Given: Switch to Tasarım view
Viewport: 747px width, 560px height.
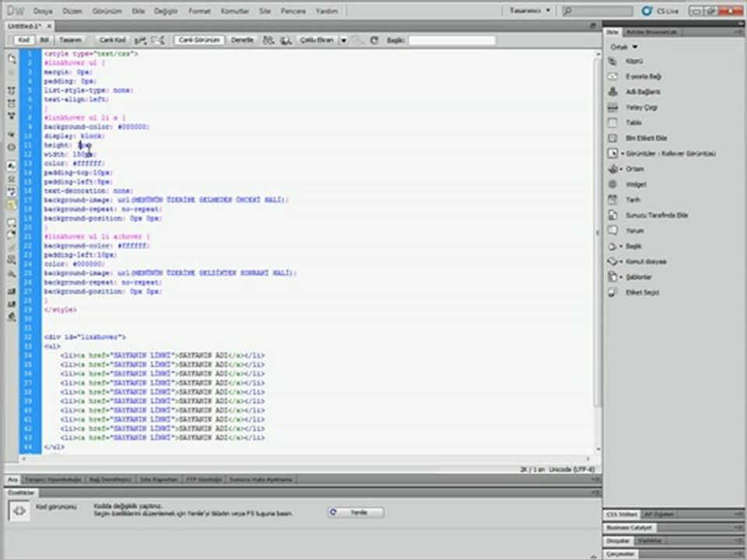Looking at the screenshot, I should pos(71,40).
